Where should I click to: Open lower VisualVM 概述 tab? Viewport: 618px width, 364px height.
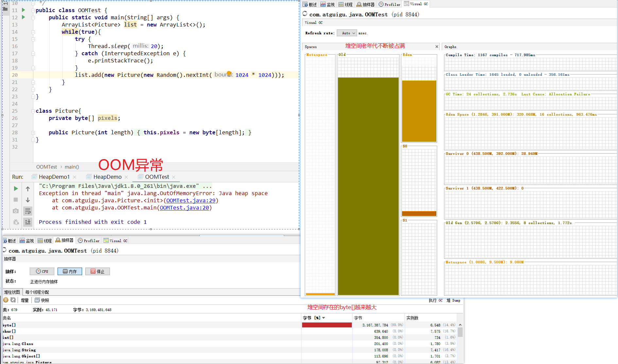[x=9, y=240]
